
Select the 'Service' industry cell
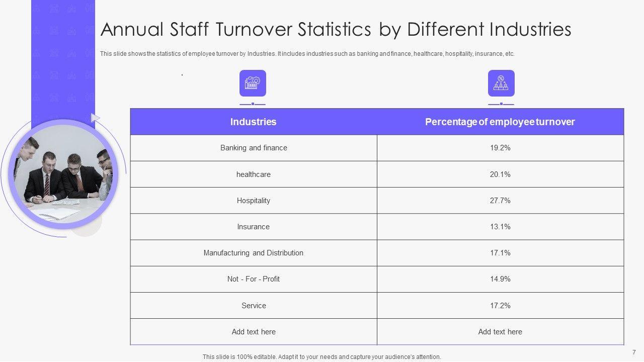(254, 306)
